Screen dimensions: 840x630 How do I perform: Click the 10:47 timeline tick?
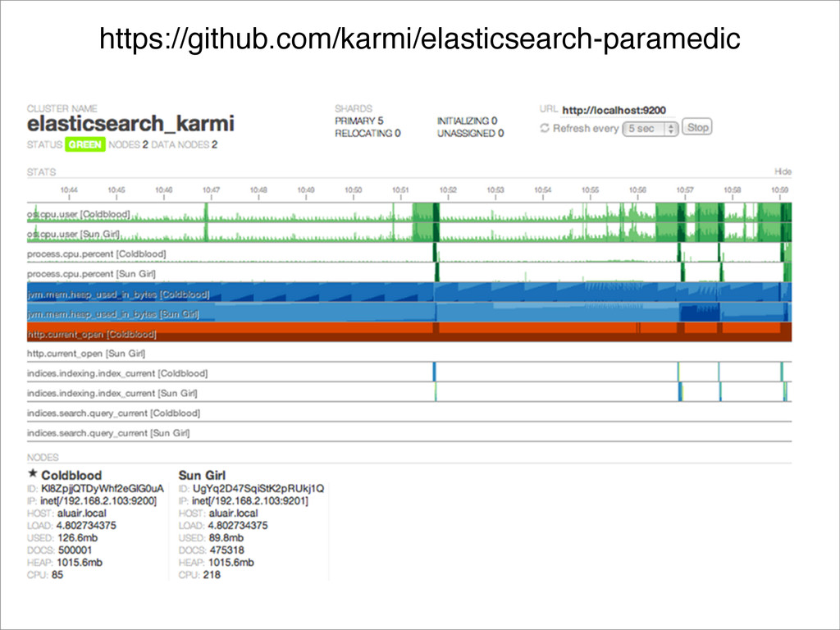[x=211, y=192]
